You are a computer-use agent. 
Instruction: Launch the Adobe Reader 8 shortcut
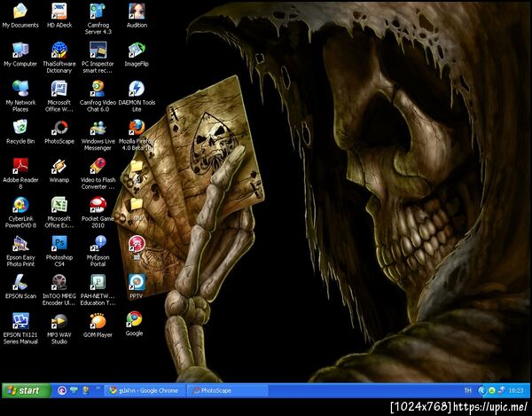(x=20, y=173)
